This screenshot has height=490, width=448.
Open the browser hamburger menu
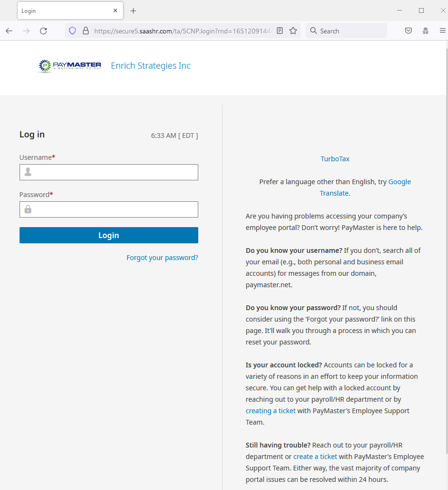click(443, 30)
